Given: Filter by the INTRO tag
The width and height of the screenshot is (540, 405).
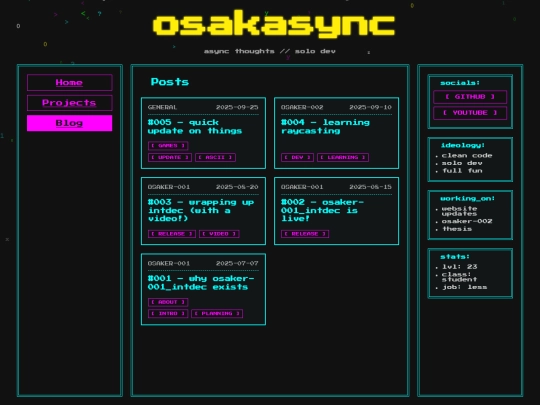Looking at the screenshot, I should click(168, 313).
